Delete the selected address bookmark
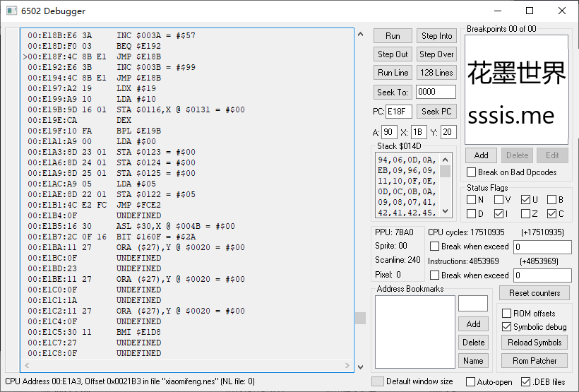 pos(473,343)
